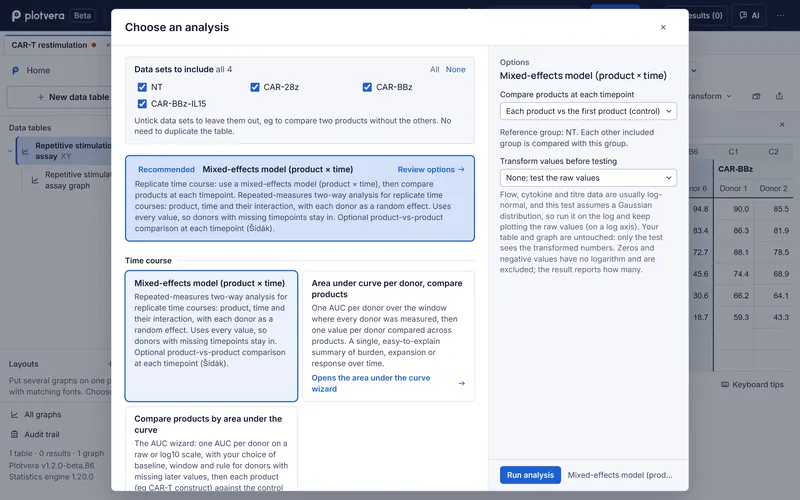Screen dimensions: 800x500
Task: Click arrow icon beside AUC wizard link
Action: [462, 383]
